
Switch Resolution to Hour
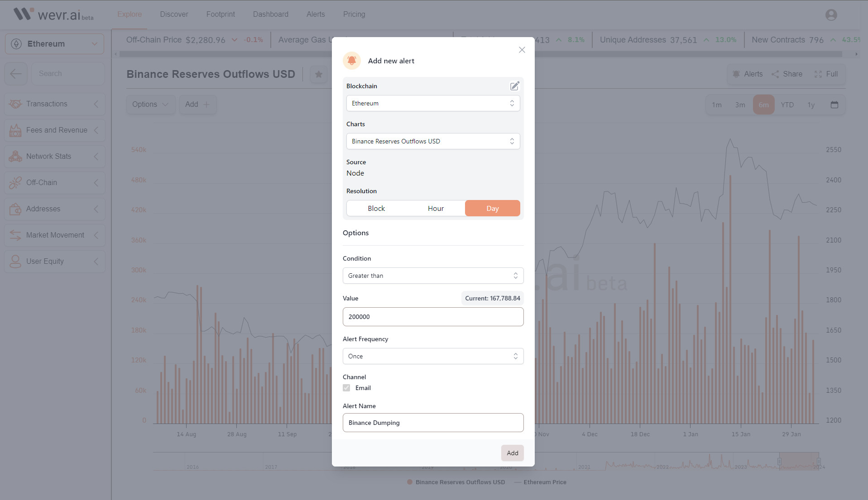[x=435, y=208]
